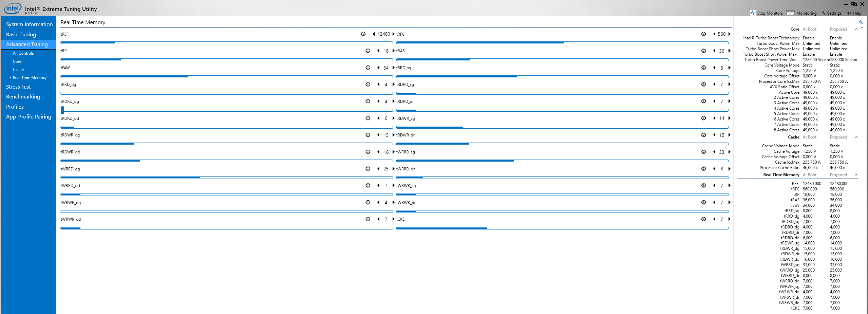Viewport: 868px width, 314px height.
Task: Increase tWRWR_sg with the right arrow
Action: tap(729, 185)
